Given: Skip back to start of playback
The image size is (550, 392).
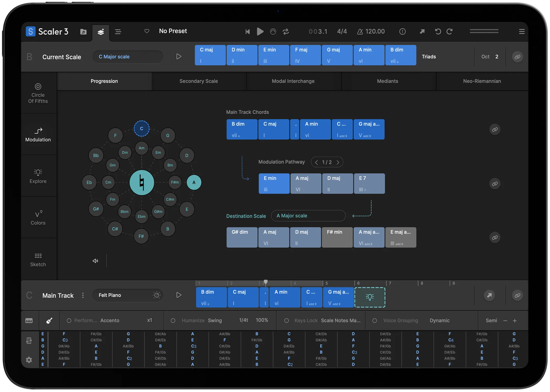Looking at the screenshot, I should pos(247,32).
